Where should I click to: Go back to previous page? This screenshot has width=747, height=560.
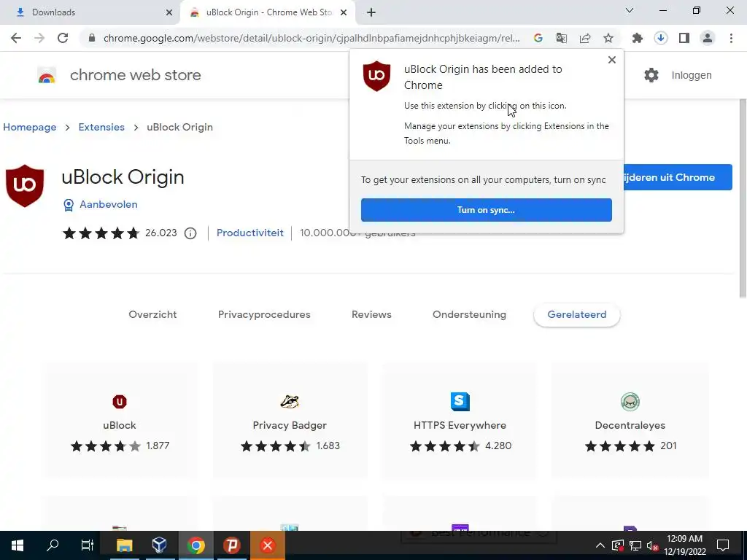(x=16, y=38)
